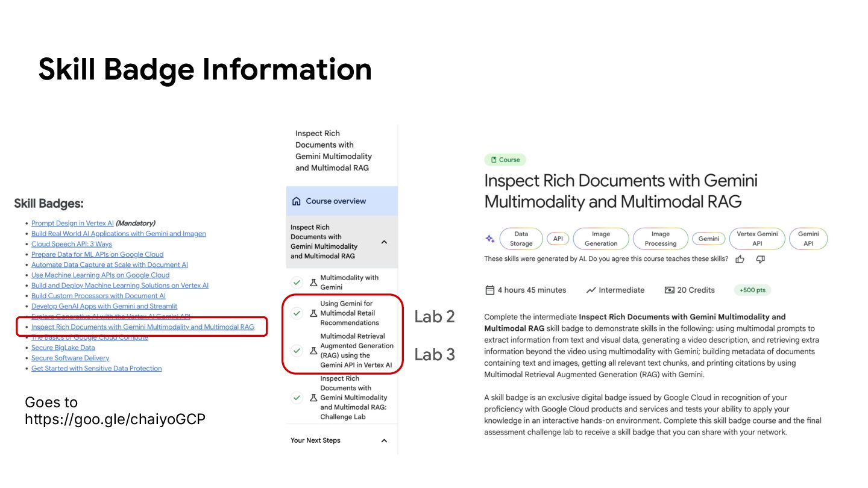Click the 4 hours 45 minutes duration text

click(x=532, y=290)
